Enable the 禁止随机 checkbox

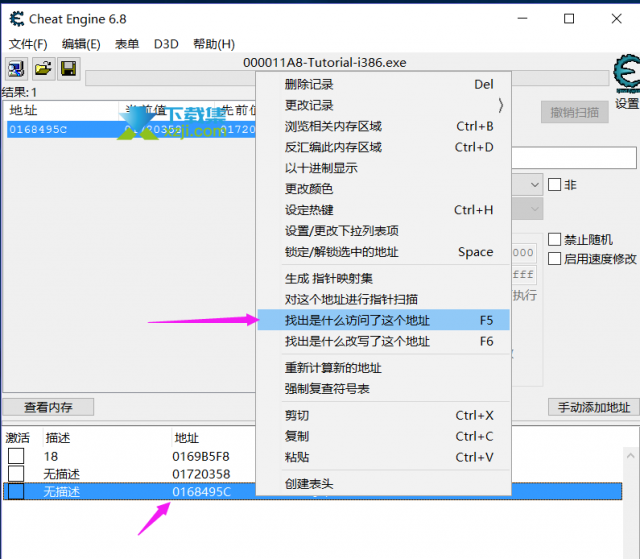pyautogui.click(x=554, y=240)
